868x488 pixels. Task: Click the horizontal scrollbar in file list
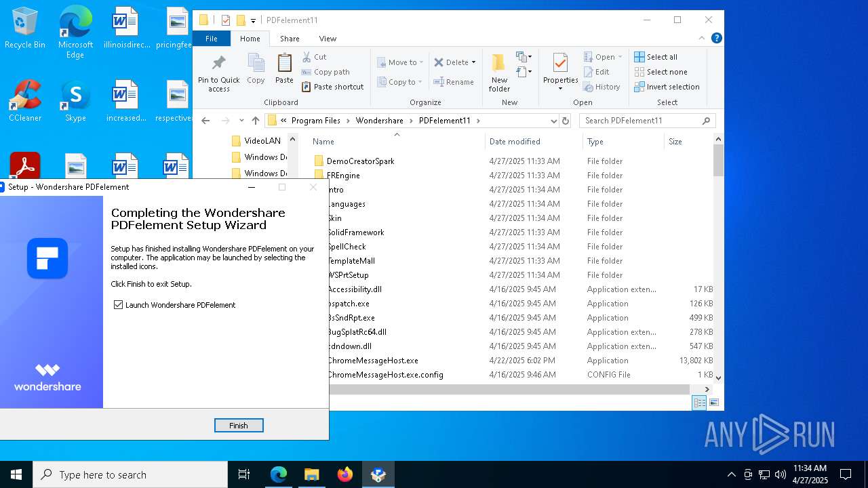(x=509, y=389)
